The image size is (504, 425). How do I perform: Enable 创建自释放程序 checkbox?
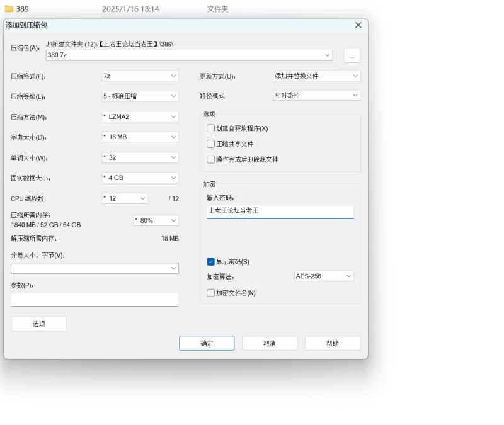[210, 128]
